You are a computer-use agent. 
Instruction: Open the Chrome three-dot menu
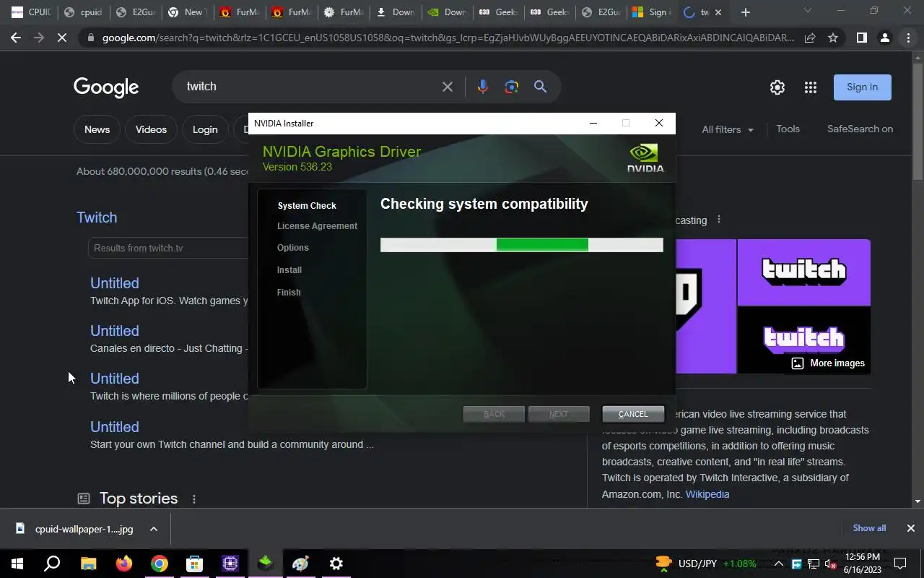pyautogui.click(x=908, y=38)
